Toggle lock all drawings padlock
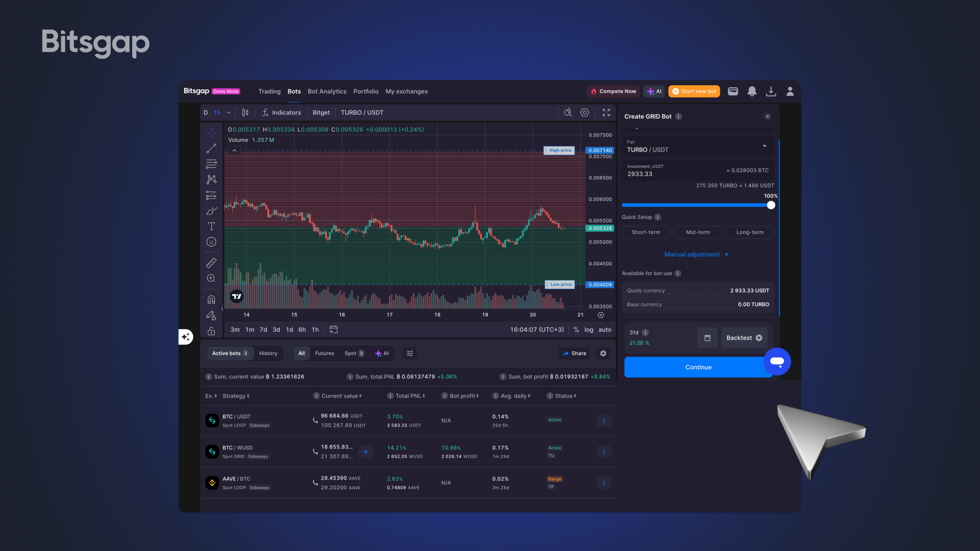The width and height of the screenshot is (980, 551). (x=211, y=331)
